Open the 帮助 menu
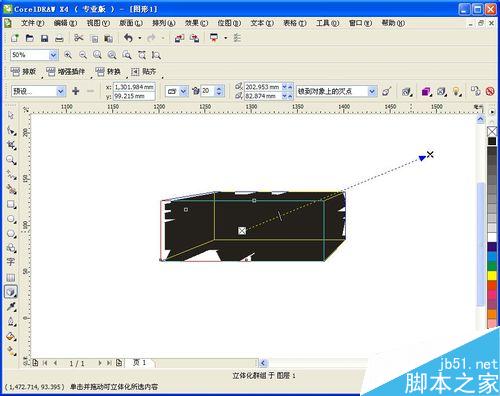Screen dimensions: 500x396 coord(393,23)
